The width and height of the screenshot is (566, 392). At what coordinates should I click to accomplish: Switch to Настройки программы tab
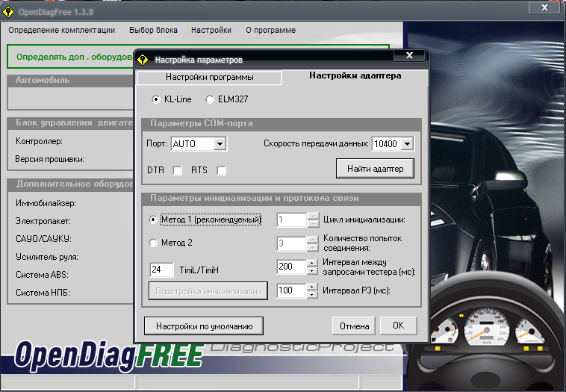click(x=209, y=77)
